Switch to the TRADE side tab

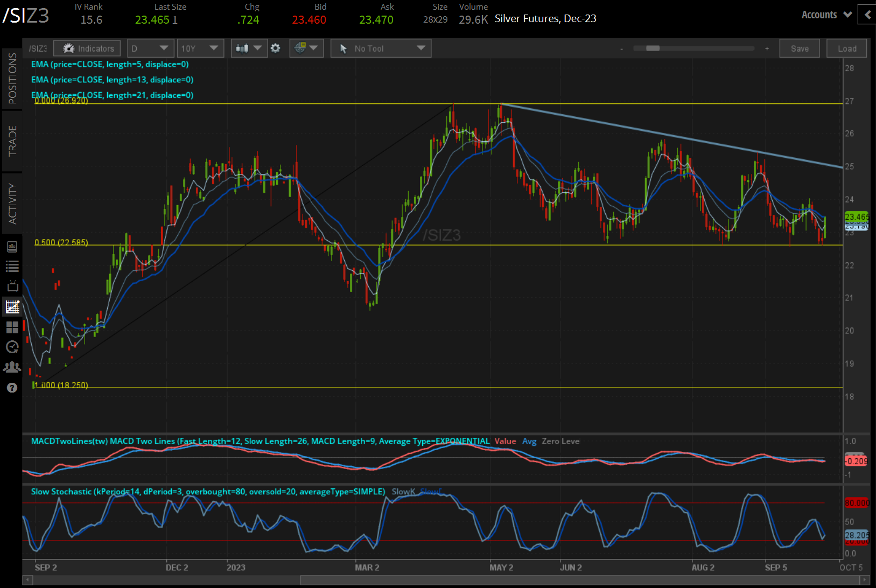click(12, 141)
